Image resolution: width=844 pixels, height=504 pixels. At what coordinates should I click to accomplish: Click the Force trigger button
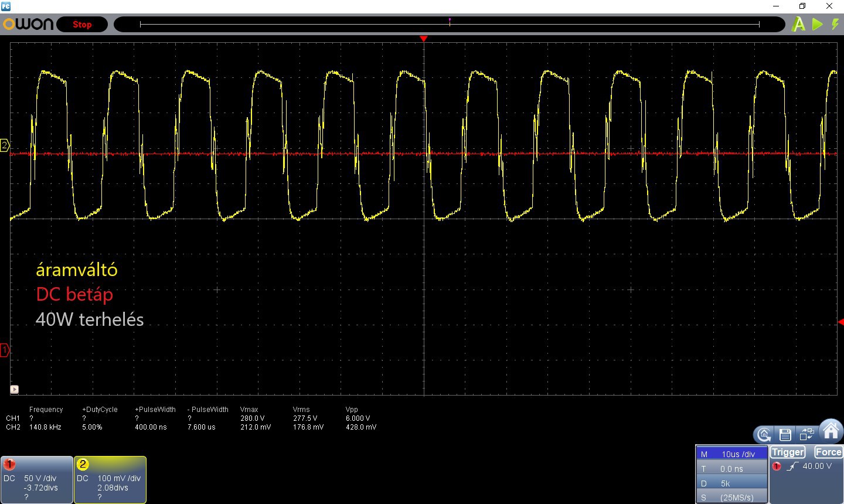click(x=828, y=452)
